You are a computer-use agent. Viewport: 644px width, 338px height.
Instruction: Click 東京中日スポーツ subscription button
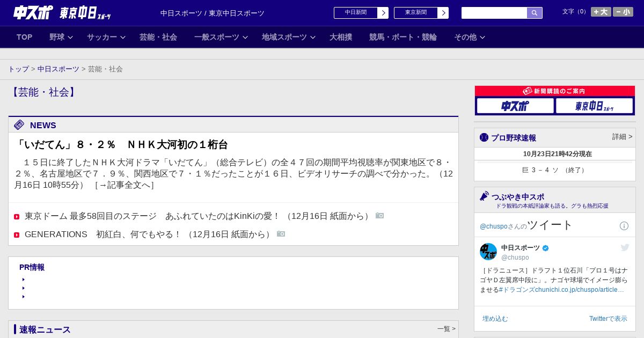[594, 106]
